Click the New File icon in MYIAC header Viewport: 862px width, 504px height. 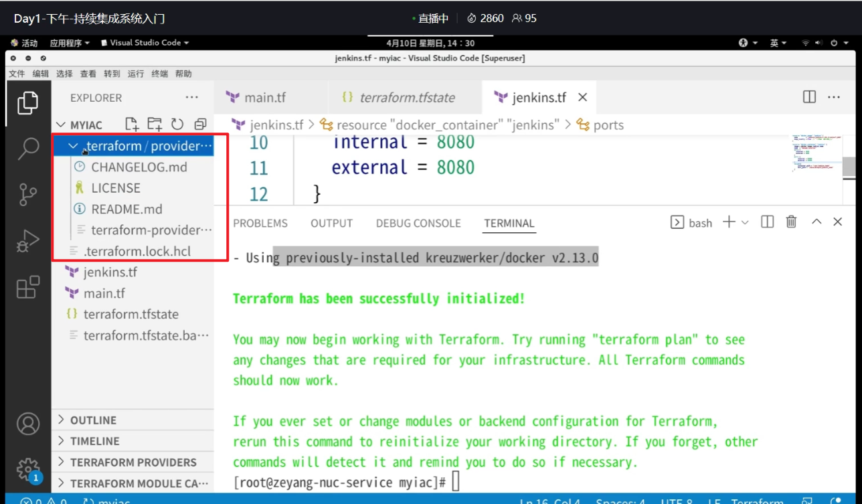click(x=133, y=124)
